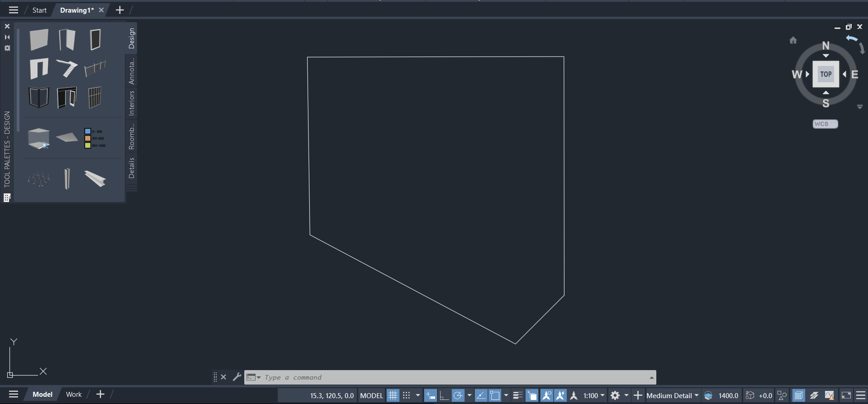Image resolution: width=868 pixels, height=404 pixels.
Task: Rotate view counterclockwise with ViewCube arrow
Action: coord(852,38)
